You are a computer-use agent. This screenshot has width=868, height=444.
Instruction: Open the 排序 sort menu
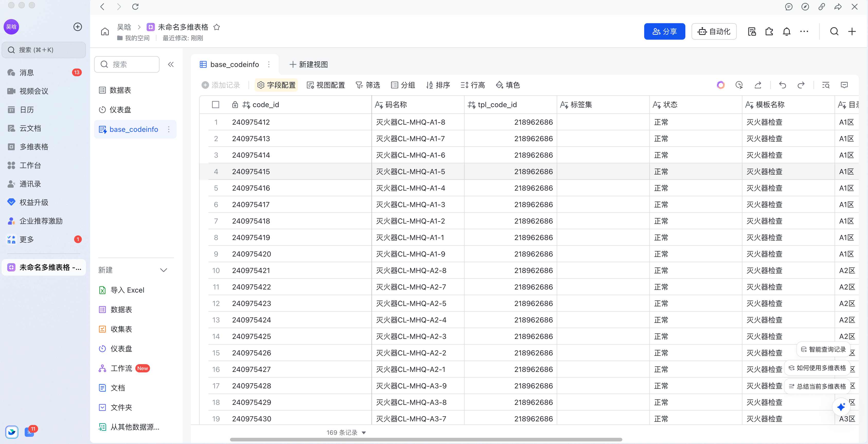click(x=438, y=85)
